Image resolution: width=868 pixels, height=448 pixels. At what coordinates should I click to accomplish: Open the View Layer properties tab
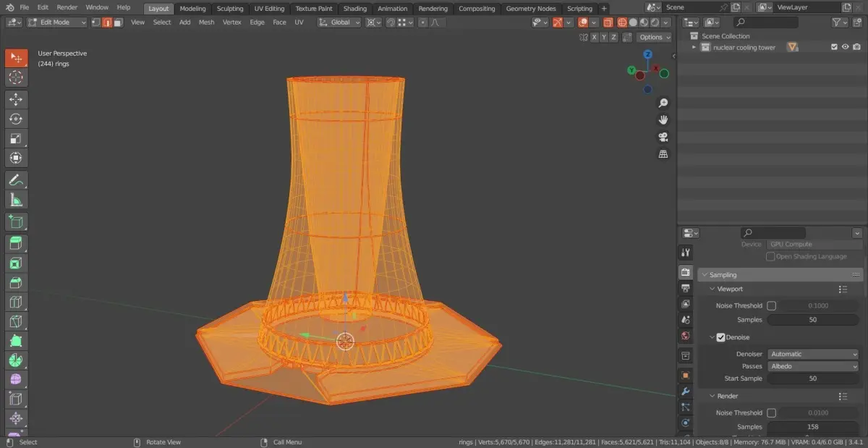click(686, 304)
